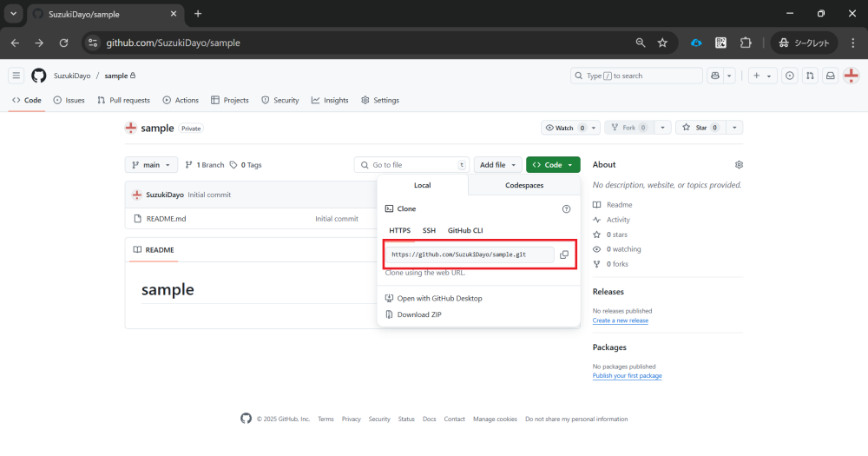Click the Clone help question icon
868x456 pixels.
point(566,208)
